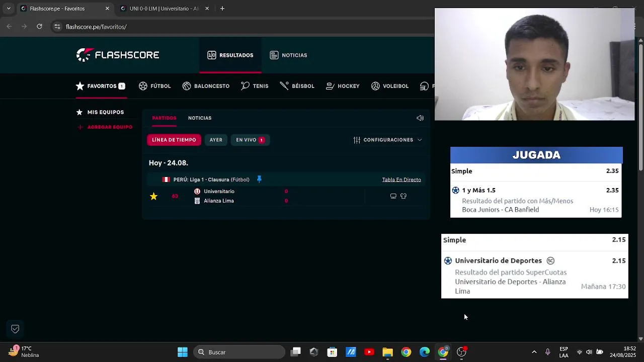Open the Windows Start menu

pos(183,352)
